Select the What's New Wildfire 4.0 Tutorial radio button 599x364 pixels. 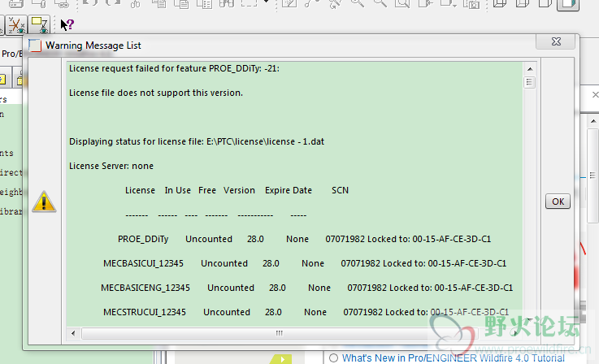(333, 357)
